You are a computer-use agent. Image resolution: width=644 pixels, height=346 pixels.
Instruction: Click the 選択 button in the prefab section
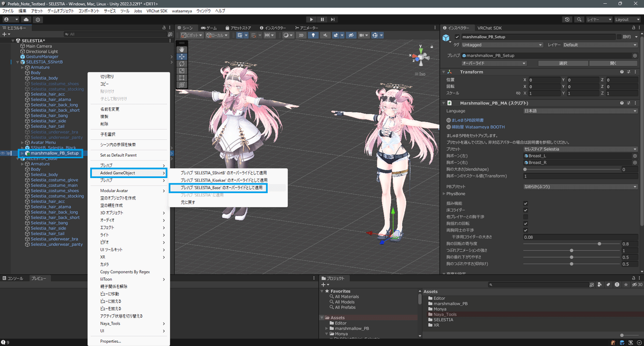tap(563, 63)
